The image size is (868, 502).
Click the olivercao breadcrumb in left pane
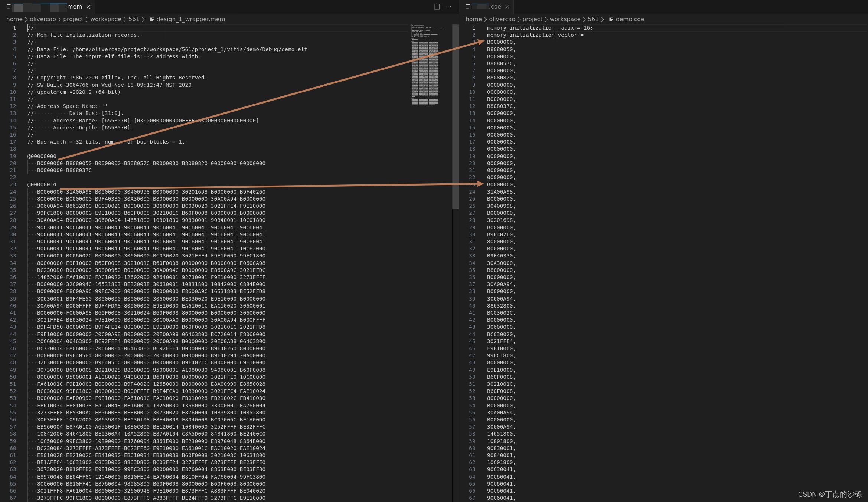(x=43, y=19)
